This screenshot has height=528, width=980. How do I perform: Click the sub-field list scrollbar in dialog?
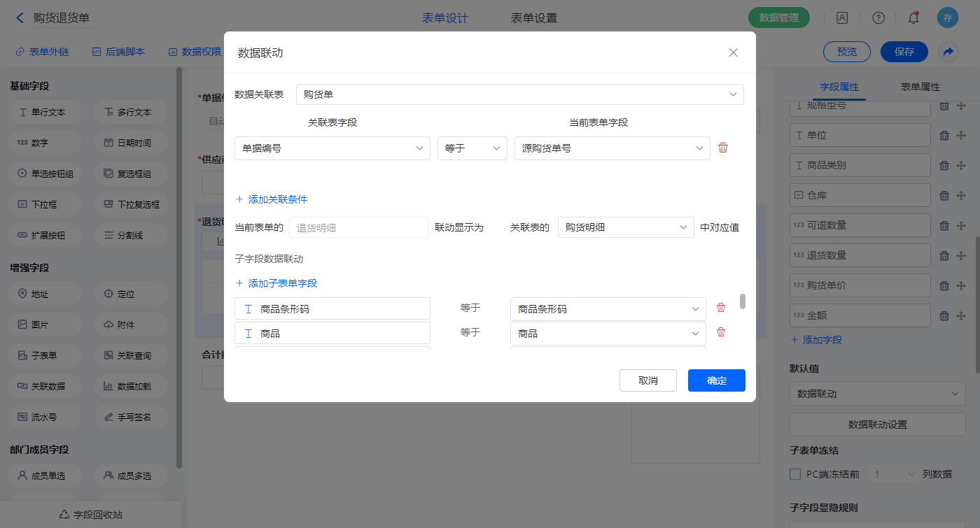click(743, 301)
